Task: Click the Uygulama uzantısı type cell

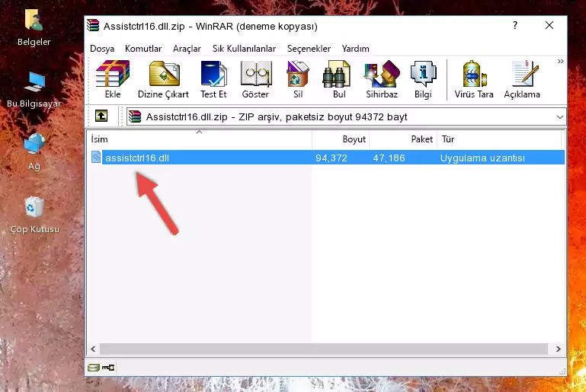Action: 482,158
